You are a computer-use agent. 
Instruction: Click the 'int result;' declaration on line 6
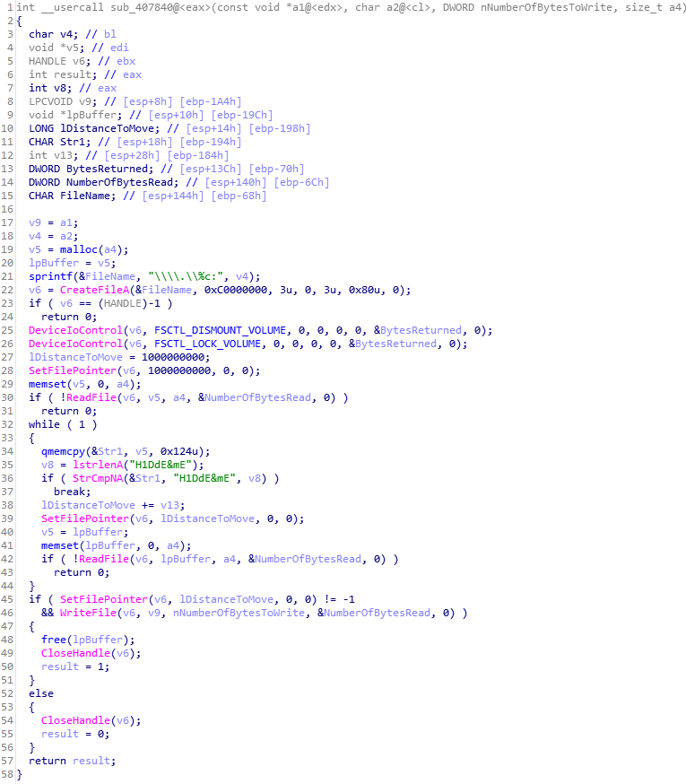(x=63, y=74)
